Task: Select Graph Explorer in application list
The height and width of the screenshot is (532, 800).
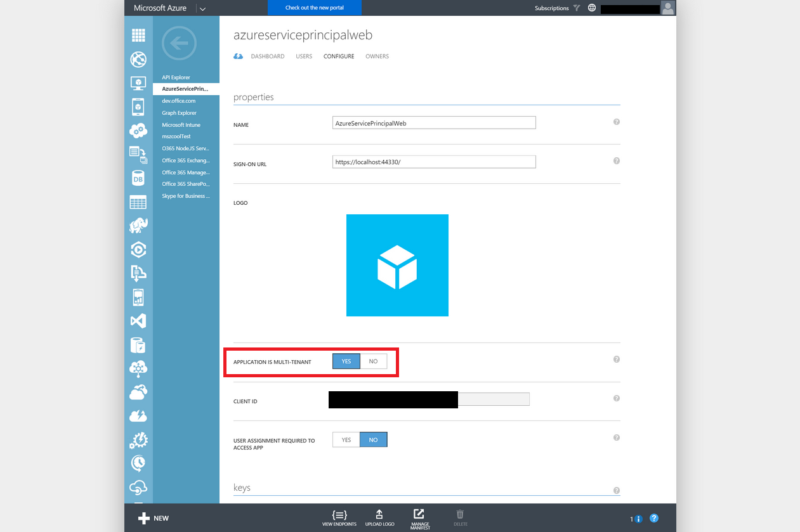Action: pos(179,113)
